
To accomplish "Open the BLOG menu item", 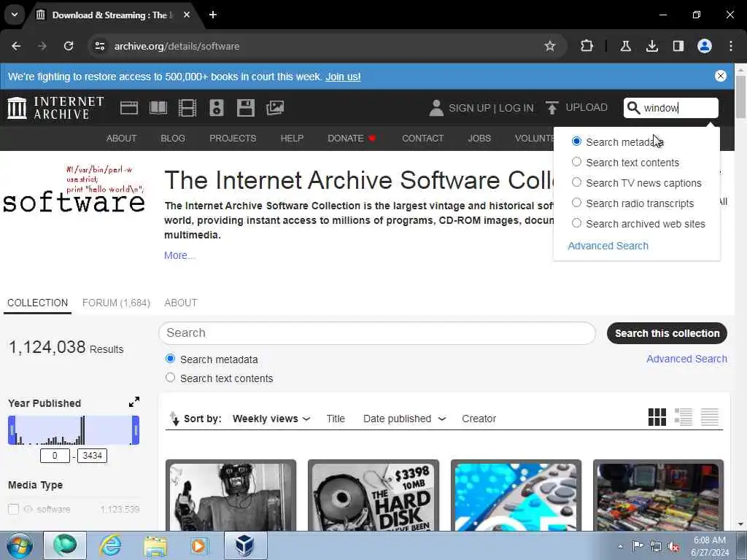I will coord(173,138).
